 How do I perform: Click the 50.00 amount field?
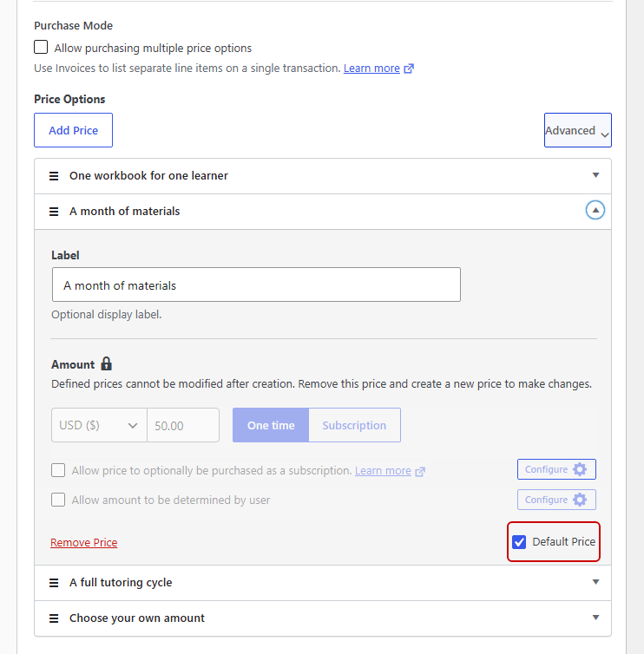pos(183,425)
